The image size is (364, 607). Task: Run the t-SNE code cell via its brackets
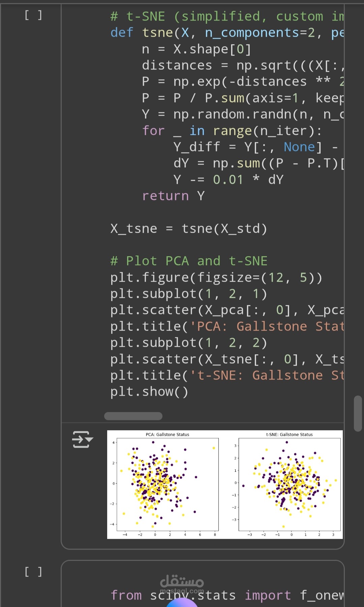pos(33,15)
